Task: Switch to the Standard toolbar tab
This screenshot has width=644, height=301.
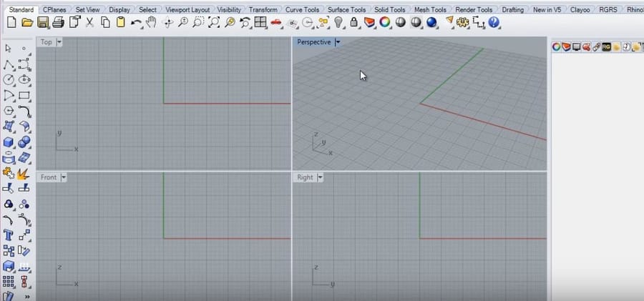Action: [x=21, y=9]
